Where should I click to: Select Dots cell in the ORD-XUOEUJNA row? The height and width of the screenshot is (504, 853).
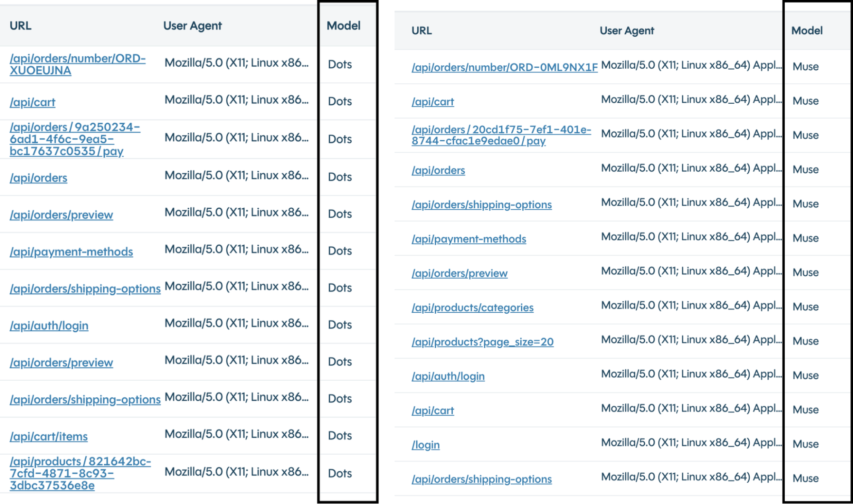(340, 64)
